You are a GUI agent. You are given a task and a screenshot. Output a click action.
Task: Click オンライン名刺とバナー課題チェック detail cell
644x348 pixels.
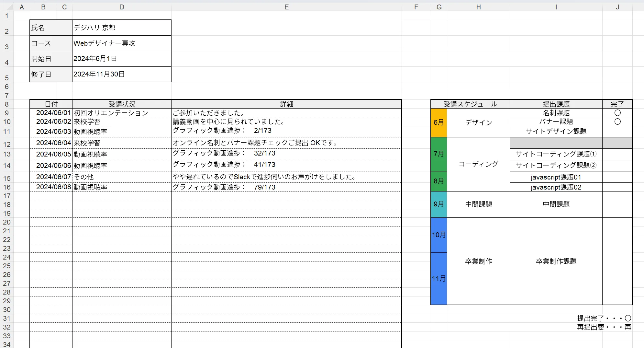pyautogui.click(x=286, y=143)
